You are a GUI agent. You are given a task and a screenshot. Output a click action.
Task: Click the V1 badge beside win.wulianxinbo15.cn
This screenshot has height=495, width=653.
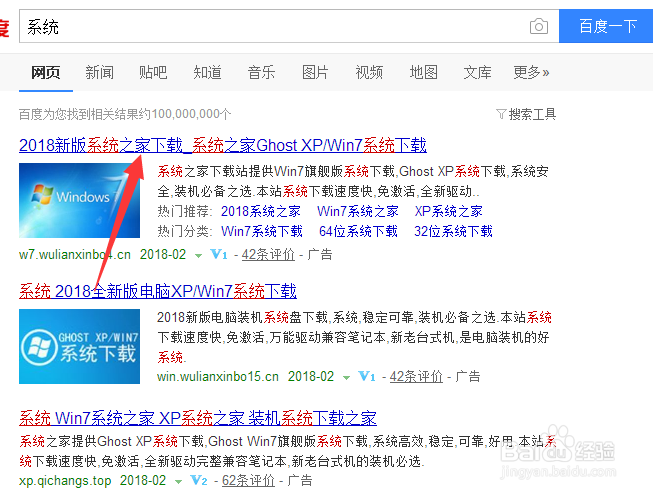point(367,376)
